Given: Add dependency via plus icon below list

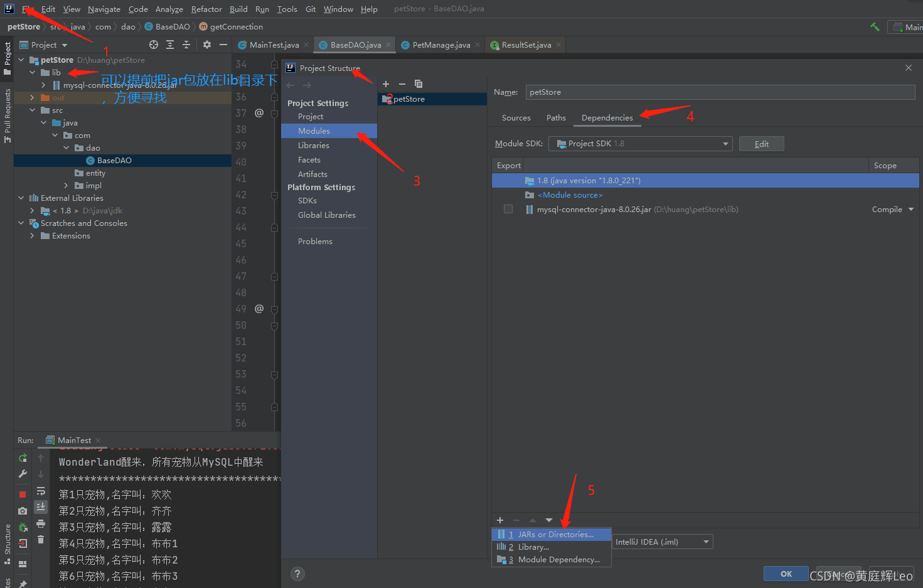Looking at the screenshot, I should 500,520.
